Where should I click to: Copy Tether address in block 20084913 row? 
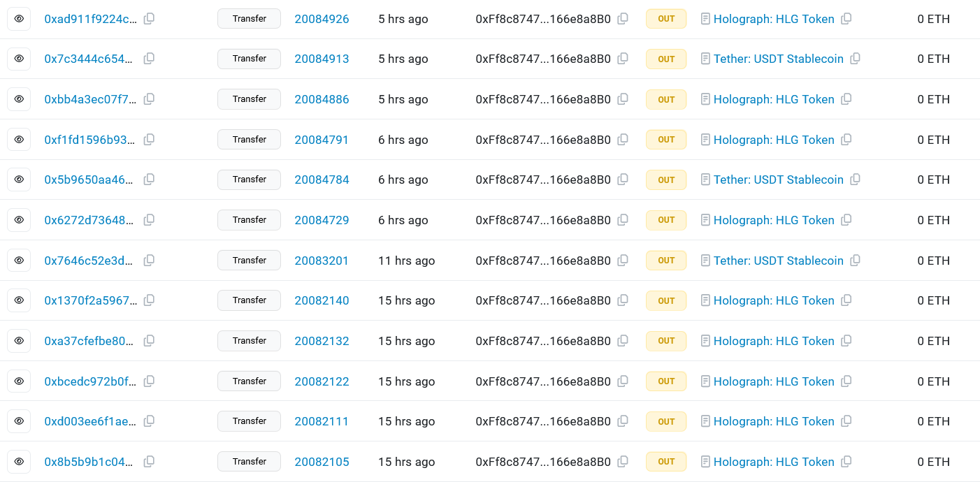[x=855, y=59]
